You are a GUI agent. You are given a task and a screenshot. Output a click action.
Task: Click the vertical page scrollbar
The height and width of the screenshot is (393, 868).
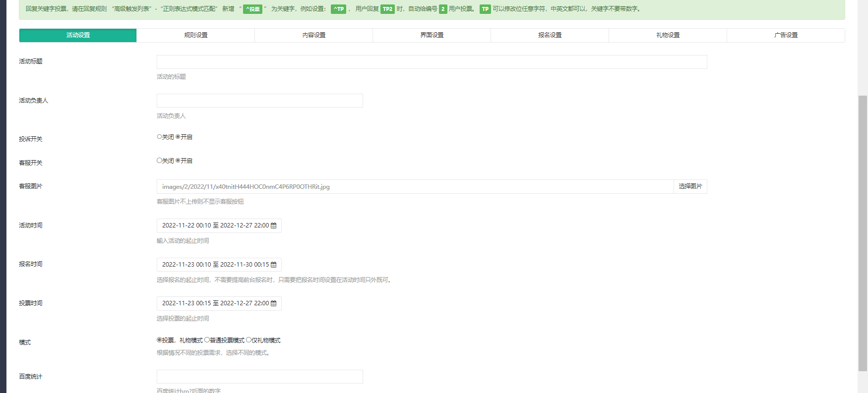pos(863,233)
